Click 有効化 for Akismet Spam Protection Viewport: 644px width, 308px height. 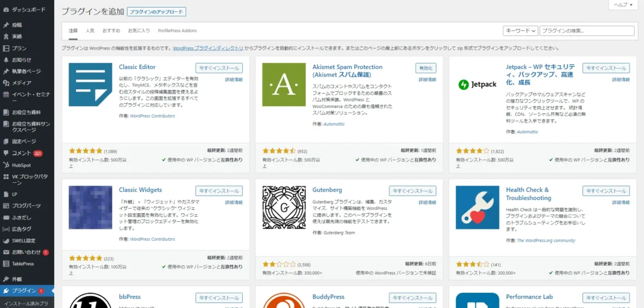[x=426, y=68]
